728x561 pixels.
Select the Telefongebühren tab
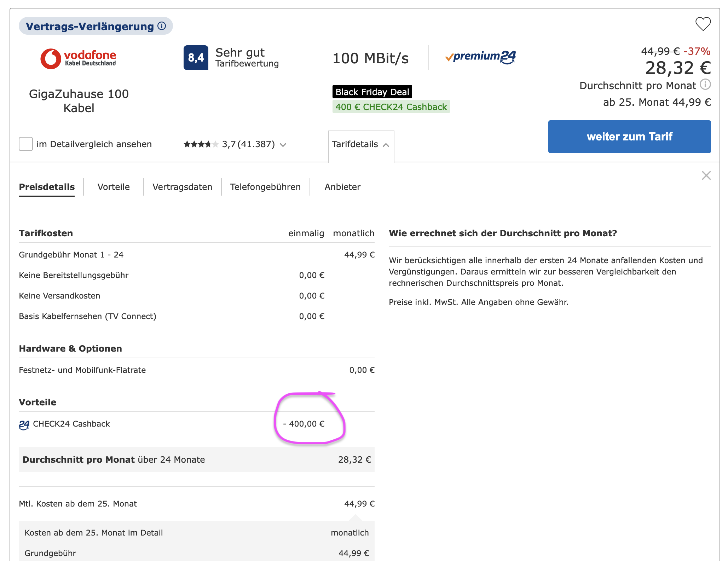tap(265, 187)
